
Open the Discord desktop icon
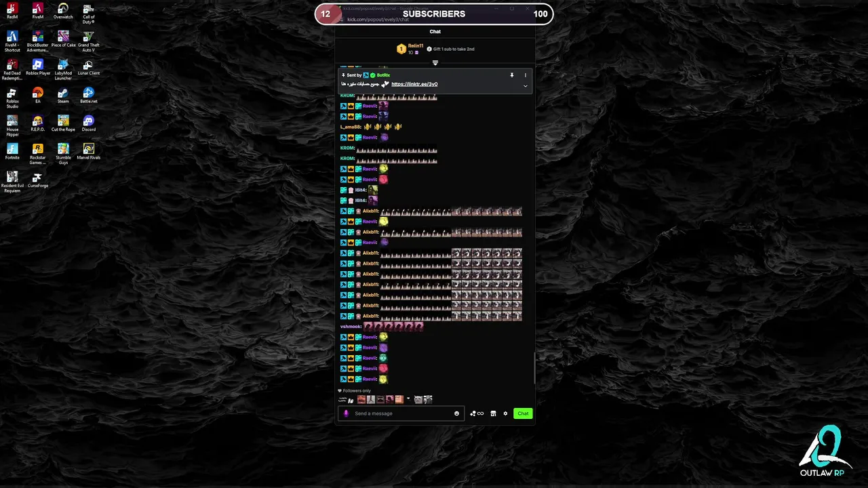(x=88, y=124)
